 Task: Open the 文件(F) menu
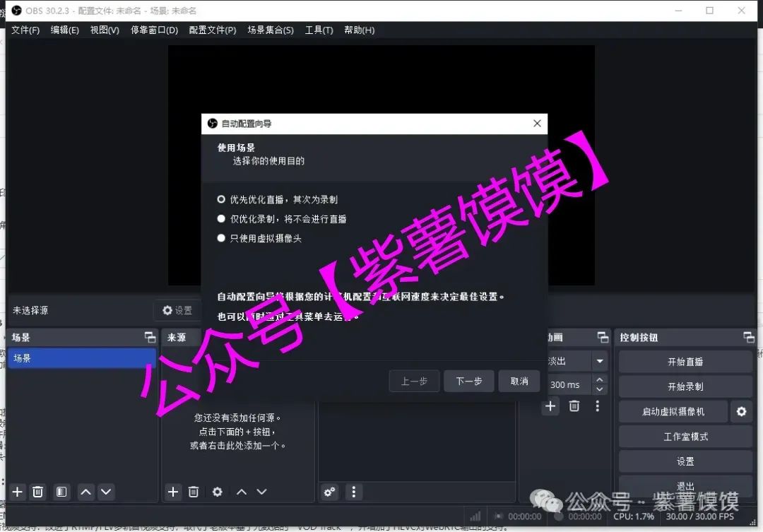(25, 30)
